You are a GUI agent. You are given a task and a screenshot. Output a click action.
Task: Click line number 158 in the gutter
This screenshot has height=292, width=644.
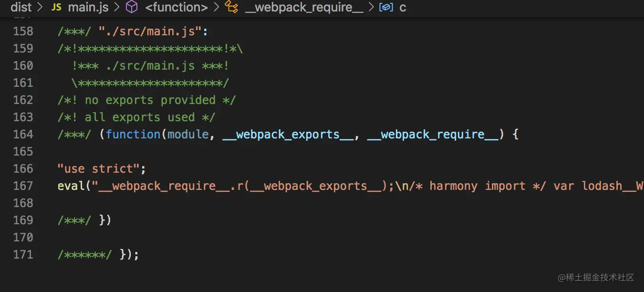coord(23,31)
